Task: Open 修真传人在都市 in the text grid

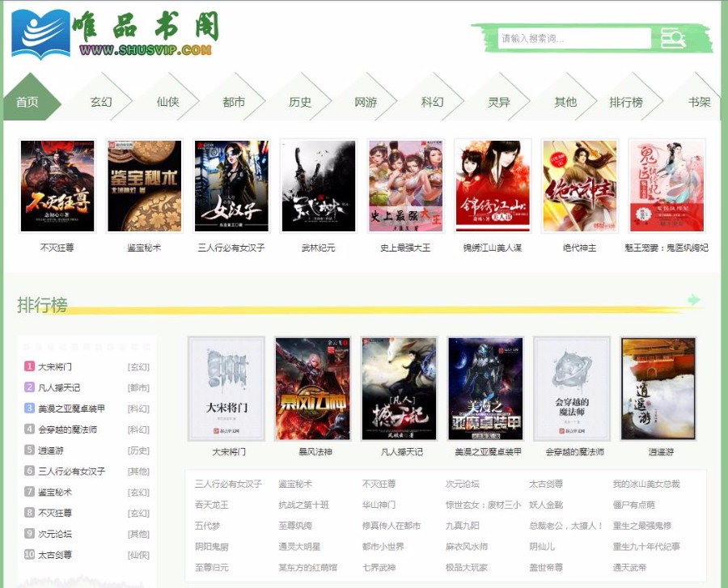Action: pos(392,526)
